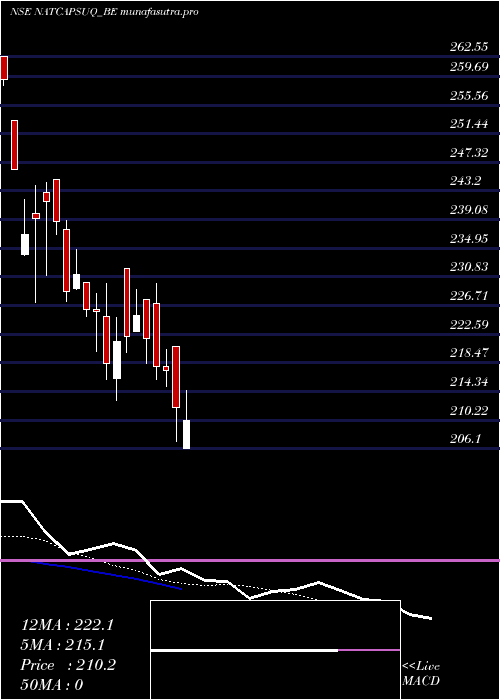
Task: Click the 12MA : 222.1 readout
Action: point(67,625)
